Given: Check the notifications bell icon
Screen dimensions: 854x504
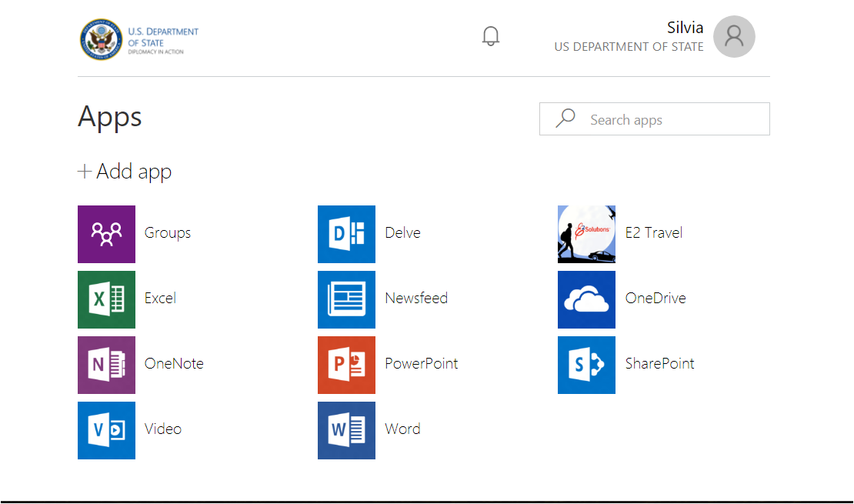Looking at the screenshot, I should (491, 36).
